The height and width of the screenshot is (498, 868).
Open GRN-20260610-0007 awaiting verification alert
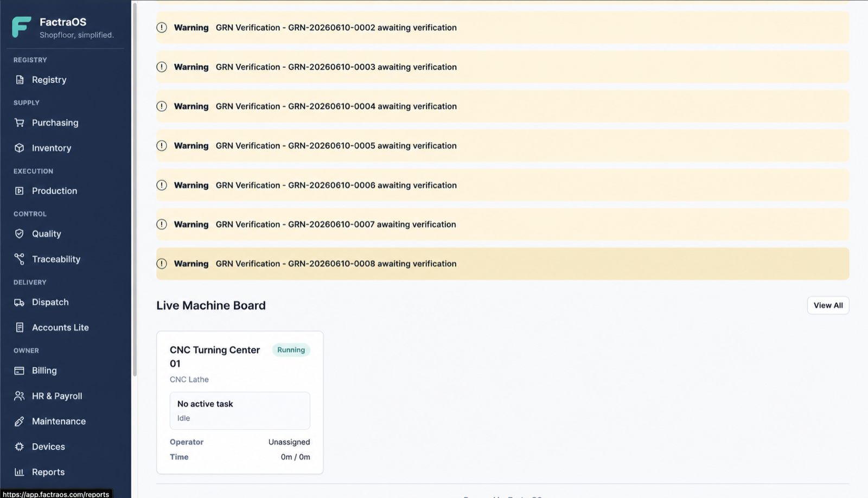[x=502, y=224]
